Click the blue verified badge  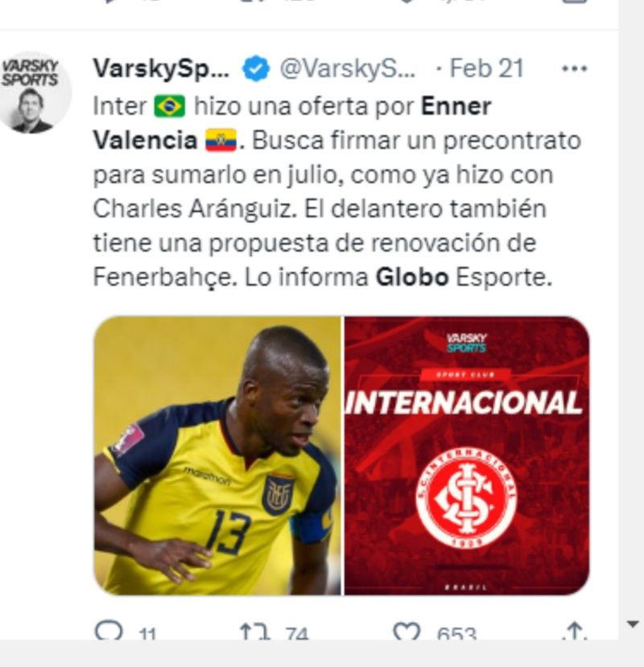(256, 68)
